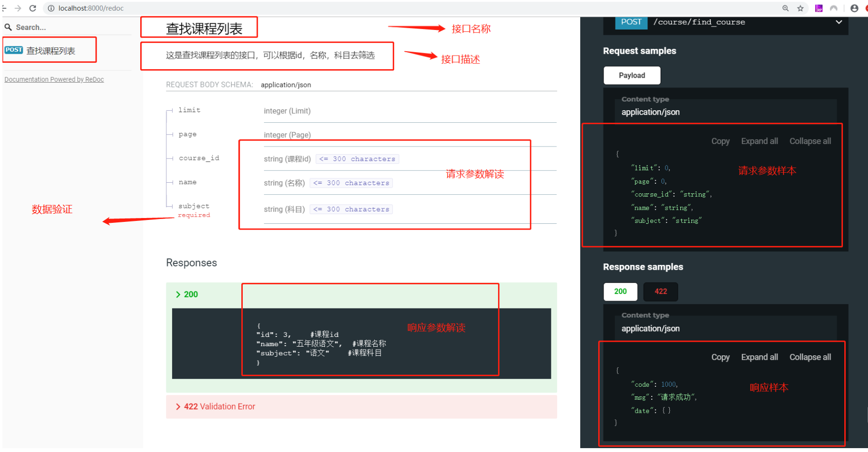Click the search magnifier icon in sidebar

pyautogui.click(x=8, y=27)
